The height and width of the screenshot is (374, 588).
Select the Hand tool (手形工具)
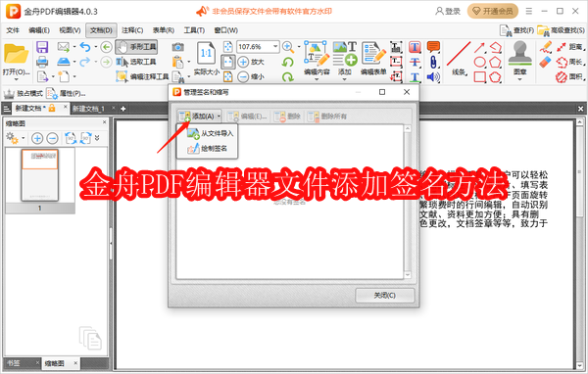(x=136, y=47)
